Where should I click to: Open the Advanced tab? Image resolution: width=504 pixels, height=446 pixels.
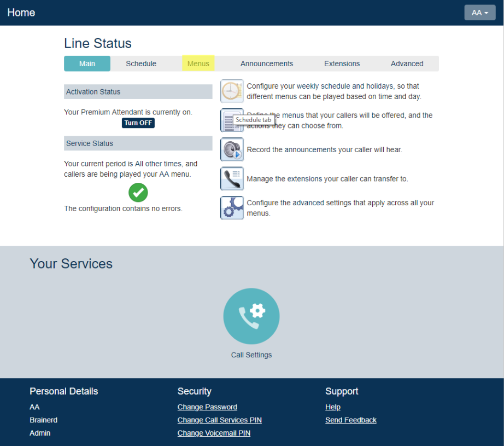[407, 63]
